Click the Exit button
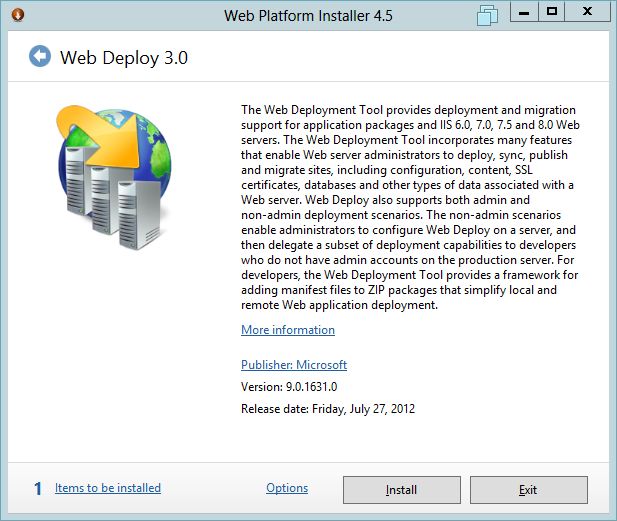Image resolution: width=617 pixels, height=521 pixels. coord(529,490)
